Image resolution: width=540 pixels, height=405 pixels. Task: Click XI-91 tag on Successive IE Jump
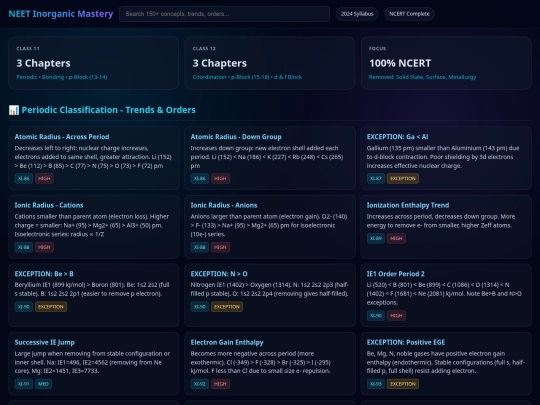[23, 384]
